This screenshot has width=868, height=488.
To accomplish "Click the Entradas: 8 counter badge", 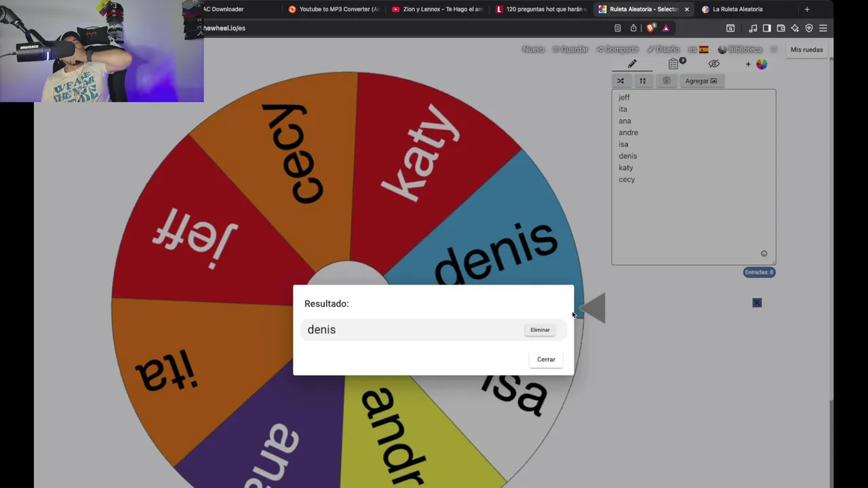I will point(759,272).
